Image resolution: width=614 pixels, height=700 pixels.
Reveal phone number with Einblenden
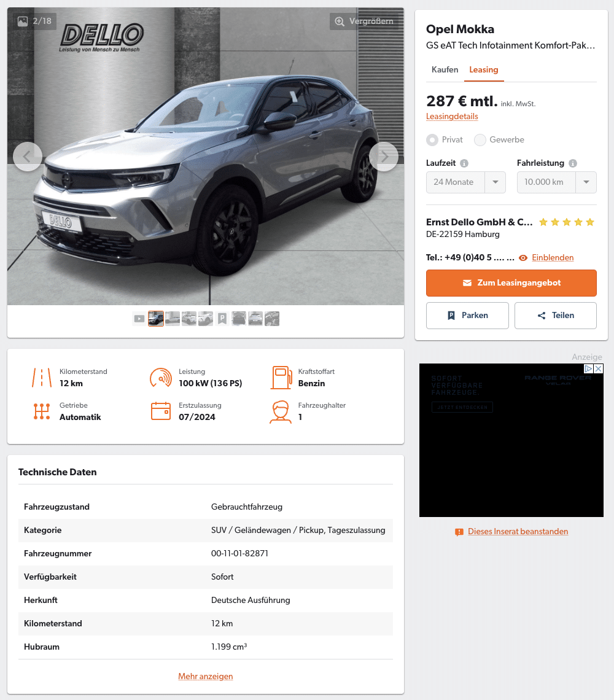coord(553,258)
